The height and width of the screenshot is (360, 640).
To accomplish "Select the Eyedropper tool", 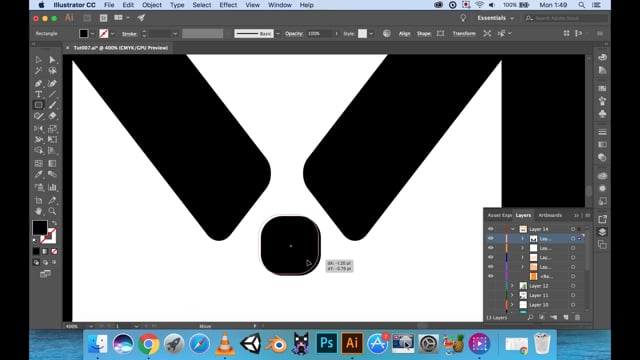I will point(38,174).
